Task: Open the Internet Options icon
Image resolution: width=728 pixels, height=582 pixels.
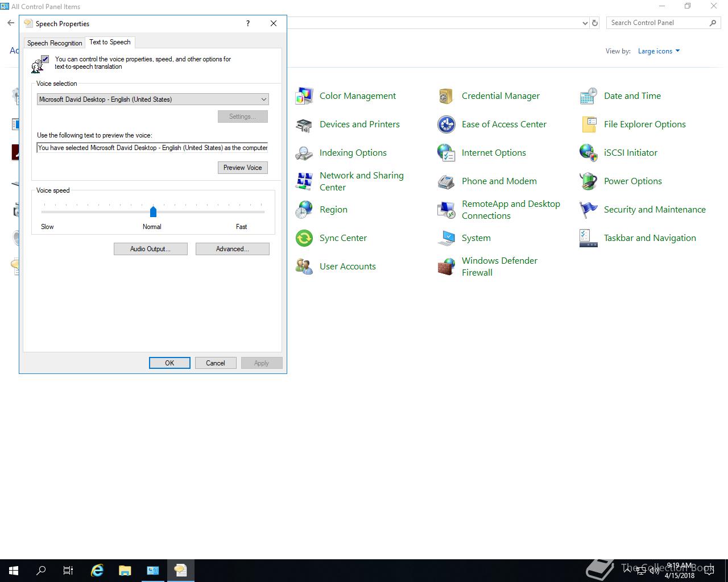Action: tap(446, 153)
